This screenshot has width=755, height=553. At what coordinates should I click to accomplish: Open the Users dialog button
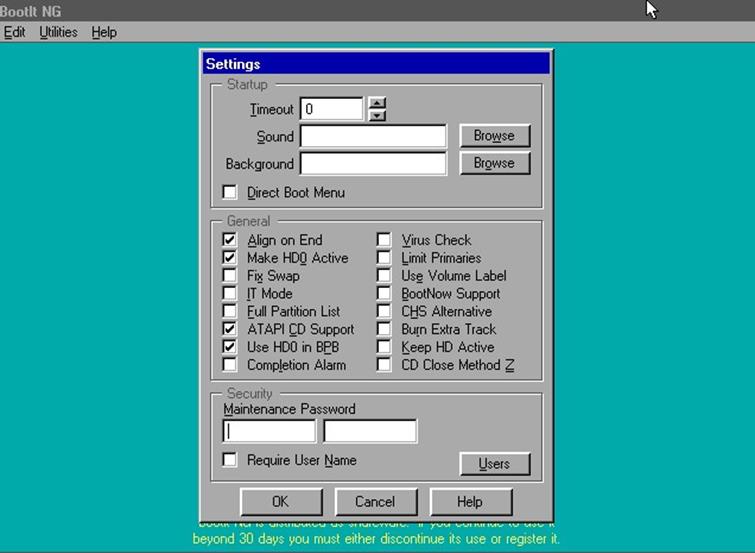pos(495,463)
